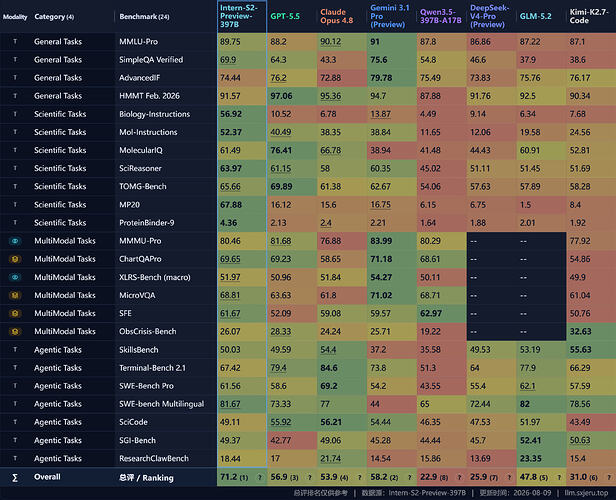Click the GPT-5.5 model header
This screenshot has width=616, height=500.
click(x=285, y=16)
